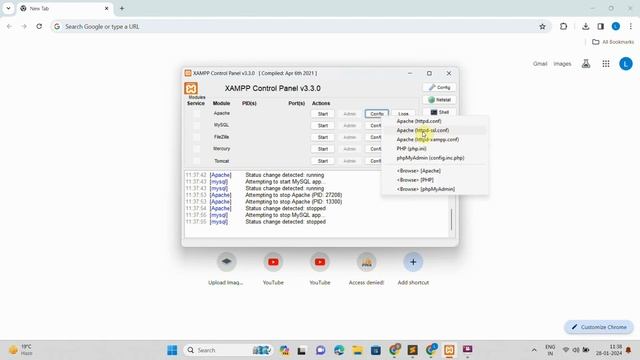Viewport: 640px width, 360px height.
Task: Start the MySQL module
Action: (x=322, y=126)
